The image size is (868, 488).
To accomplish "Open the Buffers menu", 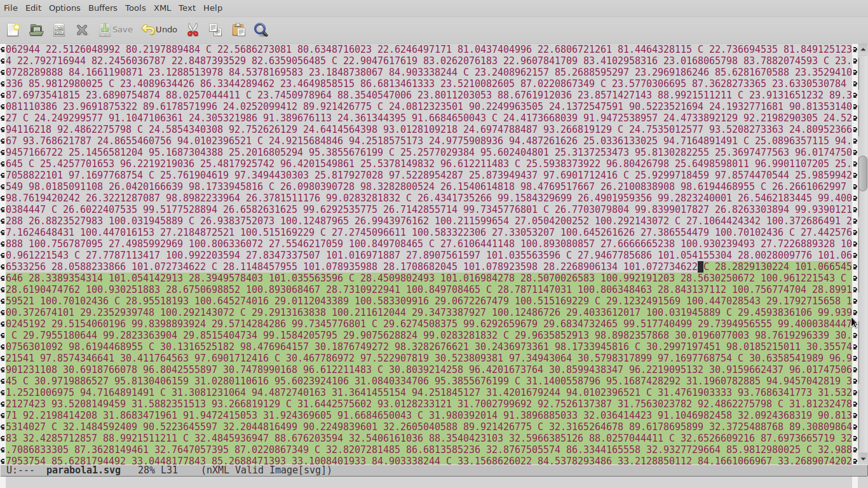I will coord(103,8).
